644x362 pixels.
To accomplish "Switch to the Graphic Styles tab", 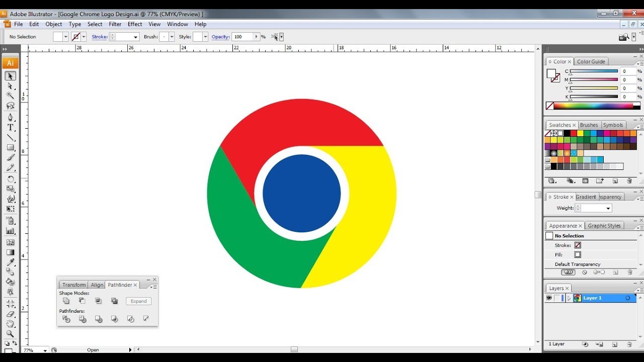I will pyautogui.click(x=604, y=226).
